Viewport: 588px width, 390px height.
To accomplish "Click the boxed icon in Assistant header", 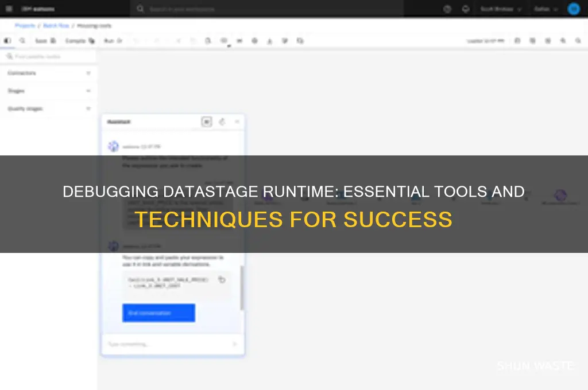I will click(x=207, y=122).
